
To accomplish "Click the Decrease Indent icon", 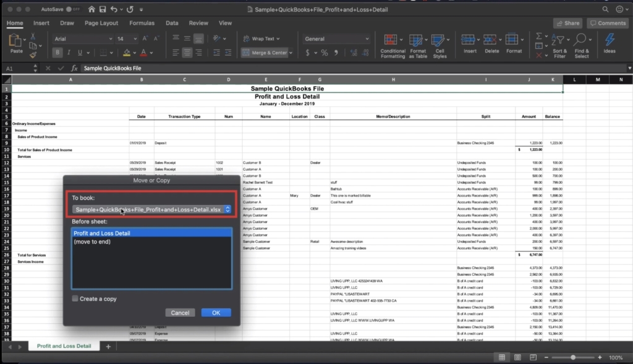I will click(217, 53).
